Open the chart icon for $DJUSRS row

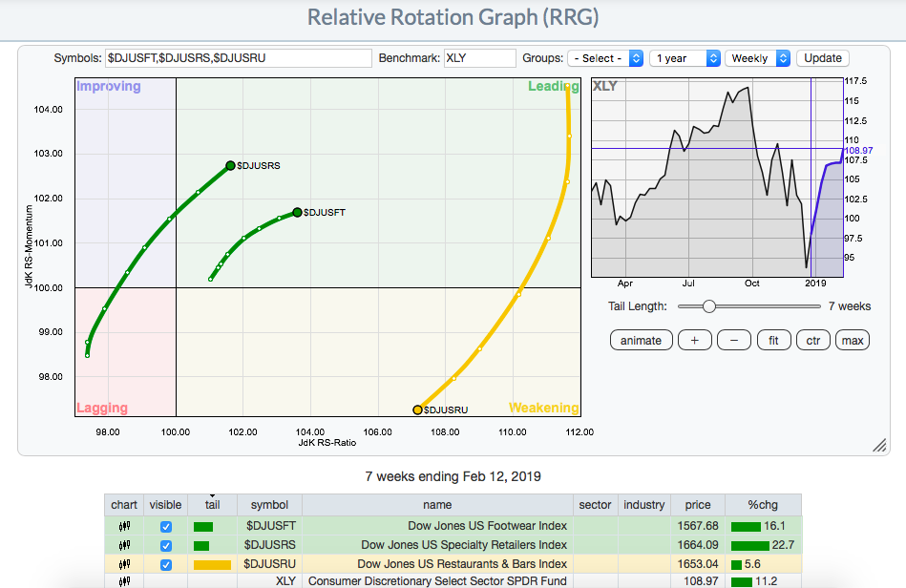pos(124,545)
